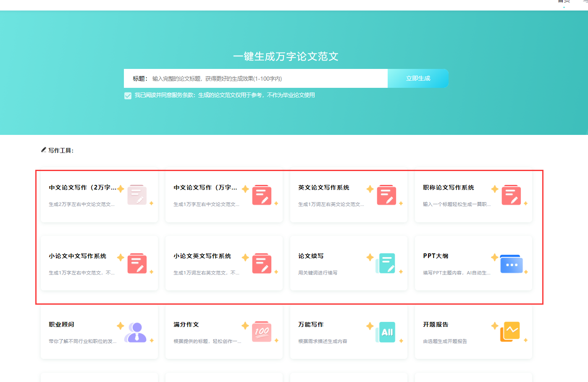Click description 生成1万字左右中文范文

(x=81, y=273)
